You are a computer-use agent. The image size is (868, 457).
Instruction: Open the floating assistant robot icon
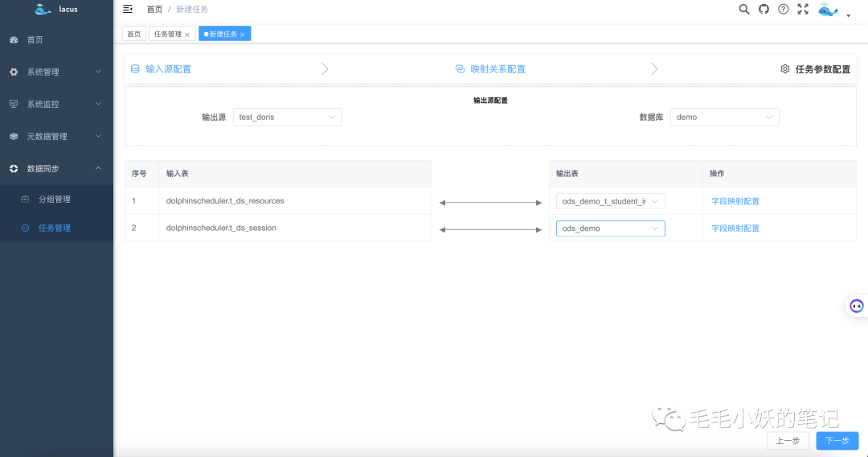click(857, 306)
